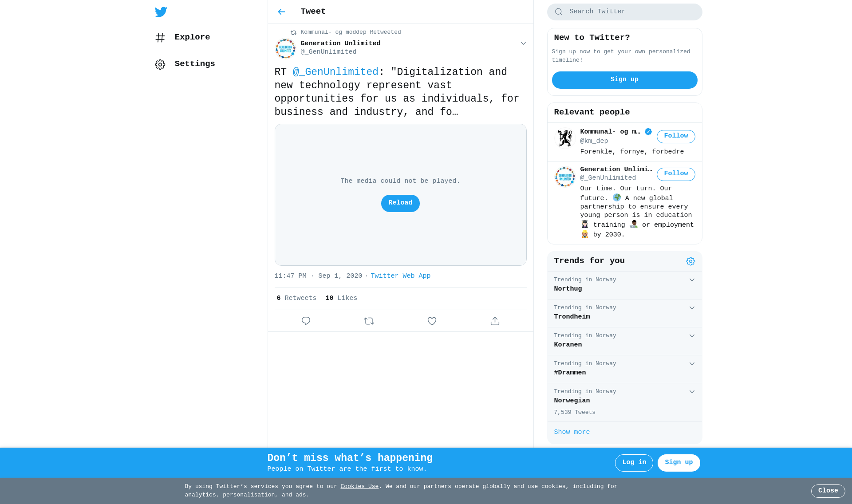This screenshot has width=852, height=504.
Task: Open chevron menu for #Drammen trend
Action: [x=692, y=364]
